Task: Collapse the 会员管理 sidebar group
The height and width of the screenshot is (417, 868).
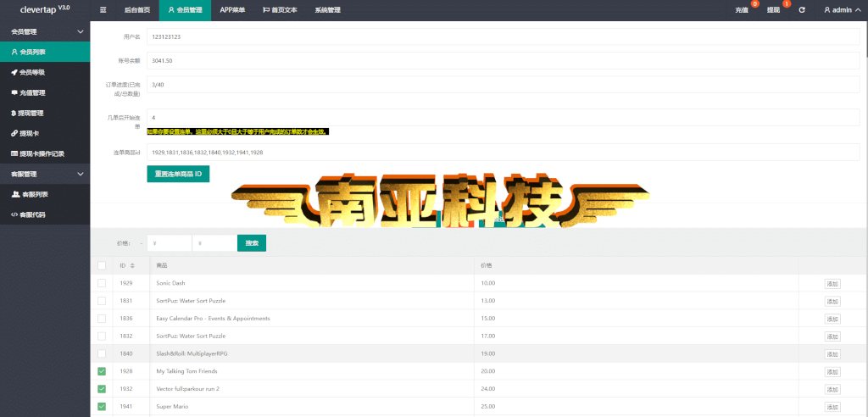Action: tap(45, 31)
